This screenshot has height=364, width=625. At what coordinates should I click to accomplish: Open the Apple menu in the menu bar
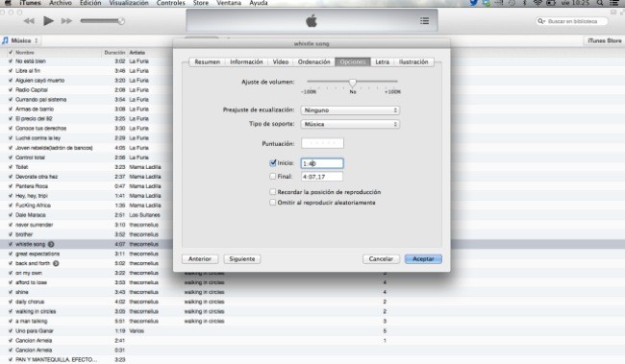point(8,3)
